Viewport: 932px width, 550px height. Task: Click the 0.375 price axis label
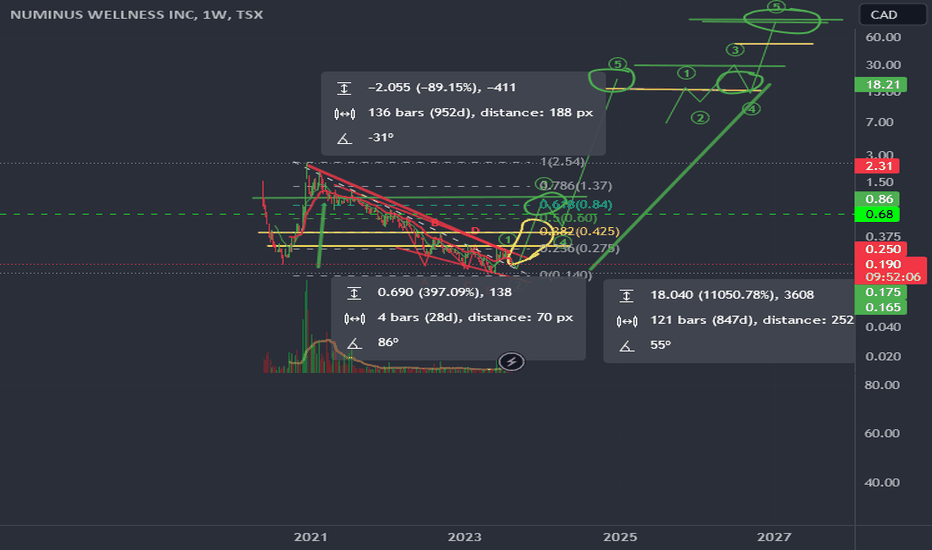[x=883, y=236]
